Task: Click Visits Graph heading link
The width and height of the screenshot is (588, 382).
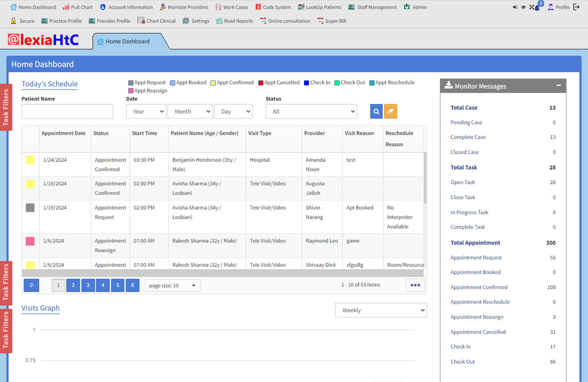Action: pyautogui.click(x=41, y=308)
